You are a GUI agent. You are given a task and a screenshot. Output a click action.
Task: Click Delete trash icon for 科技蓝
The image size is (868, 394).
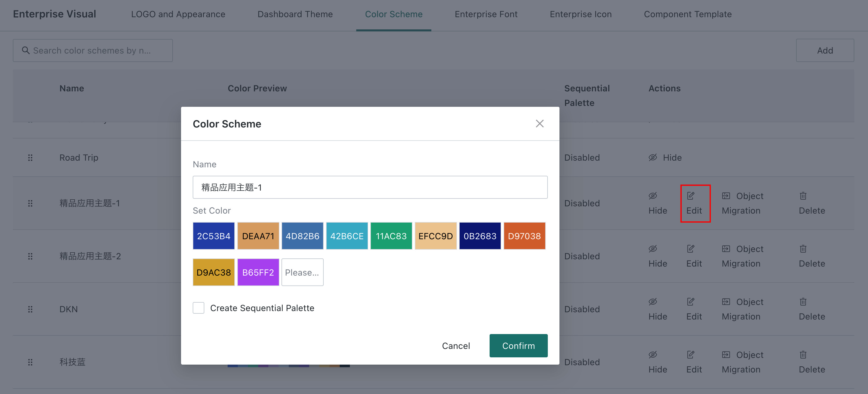803,355
